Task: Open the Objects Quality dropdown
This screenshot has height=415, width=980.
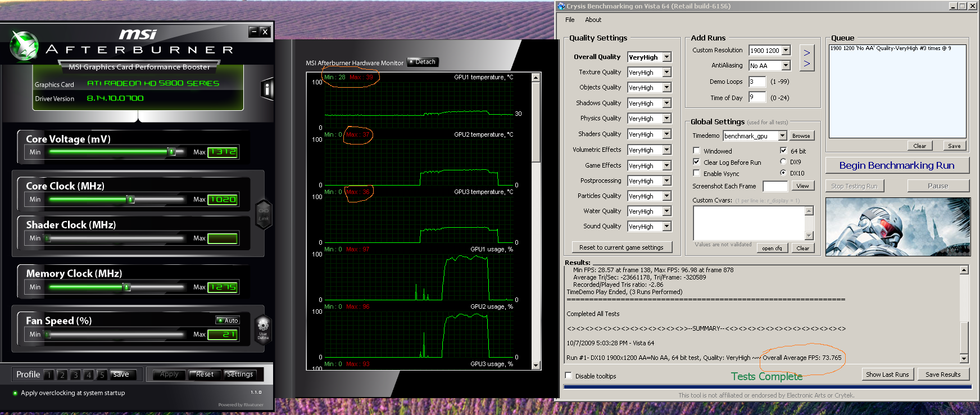Action: tap(666, 88)
